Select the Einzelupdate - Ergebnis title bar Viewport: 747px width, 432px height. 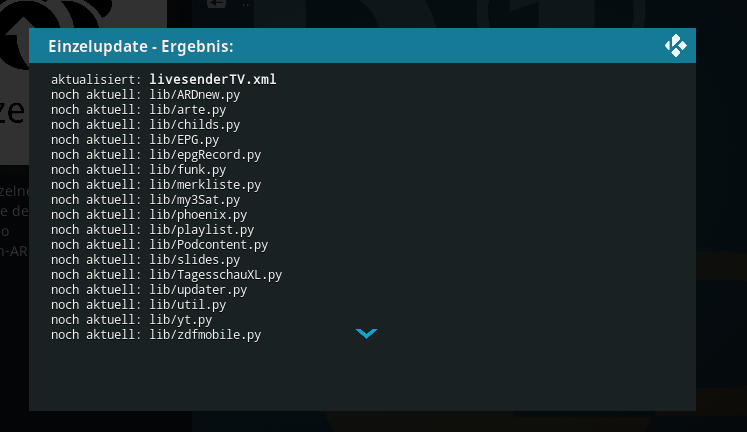[x=362, y=46]
